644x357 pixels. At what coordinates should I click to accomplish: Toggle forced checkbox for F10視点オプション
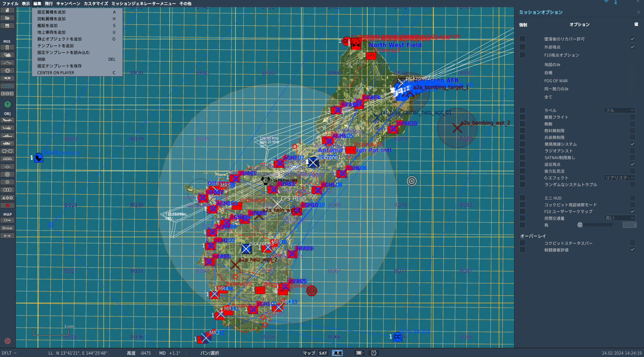(522, 55)
